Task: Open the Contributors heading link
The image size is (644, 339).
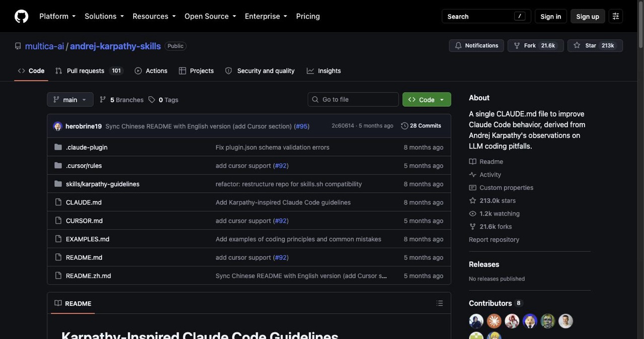Action: point(496,303)
